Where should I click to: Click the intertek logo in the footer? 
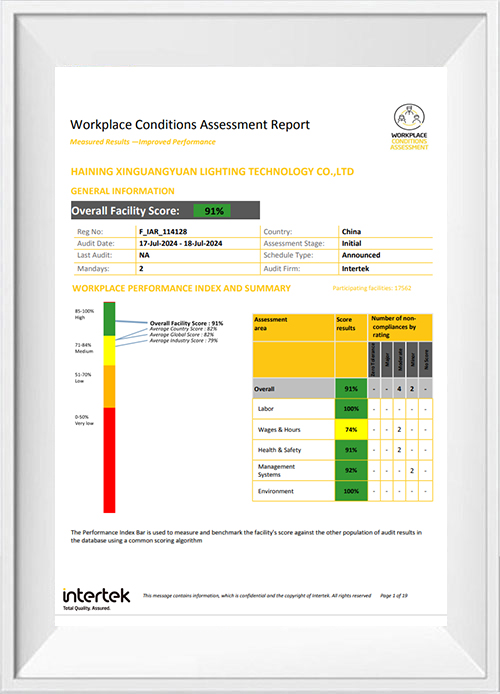[x=96, y=599]
